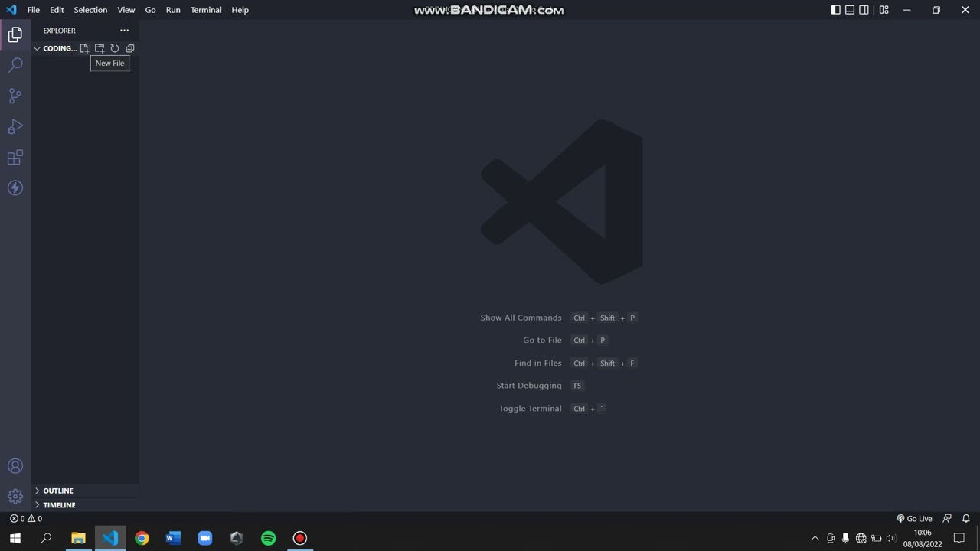This screenshot has width=980, height=551.
Task: Open Zoom from taskbar
Action: pos(205,538)
